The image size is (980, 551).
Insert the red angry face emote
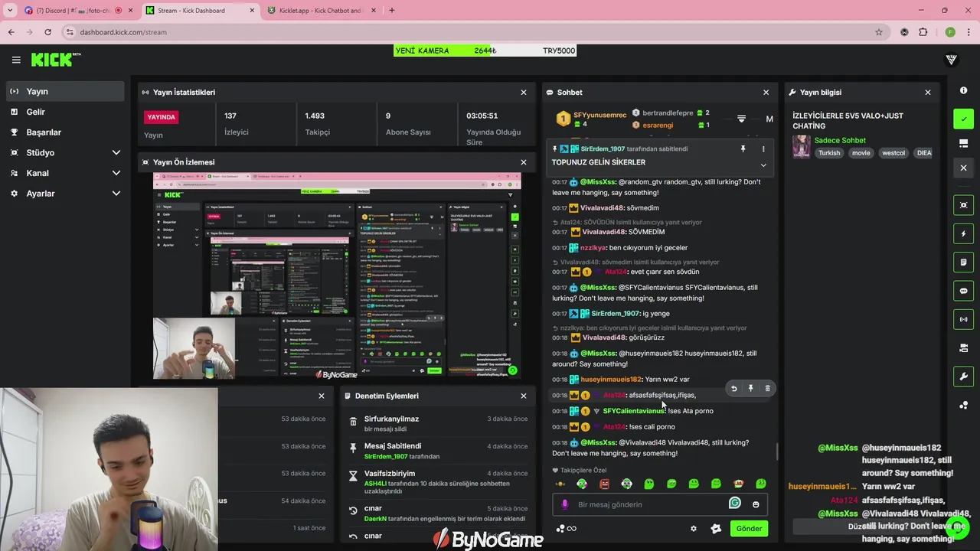(604, 484)
